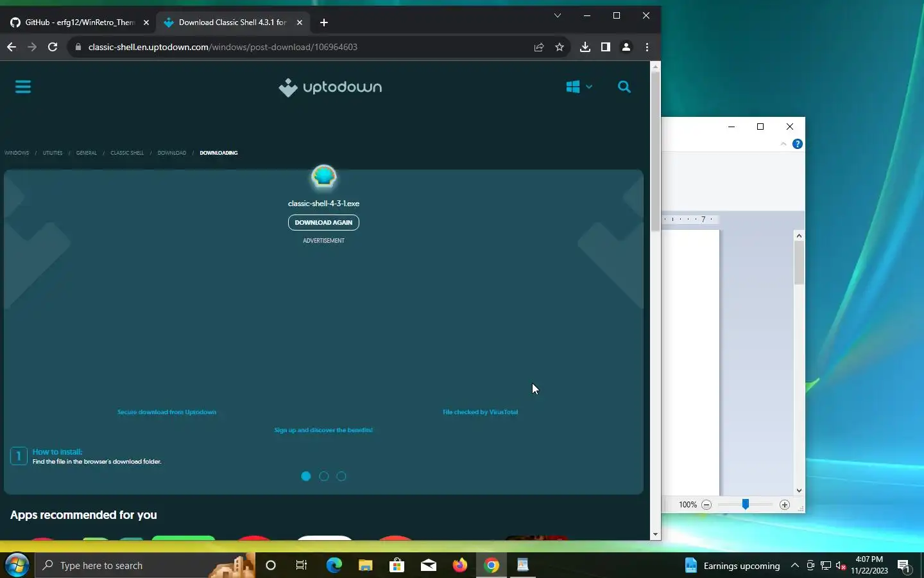The width and height of the screenshot is (924, 578).
Task: Open Mail app from taskbar
Action: 429,565
